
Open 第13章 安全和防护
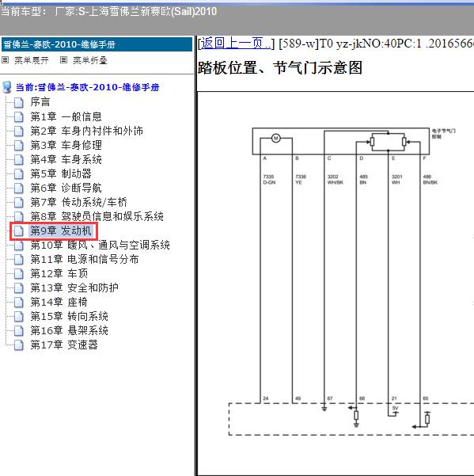pyautogui.click(x=74, y=288)
